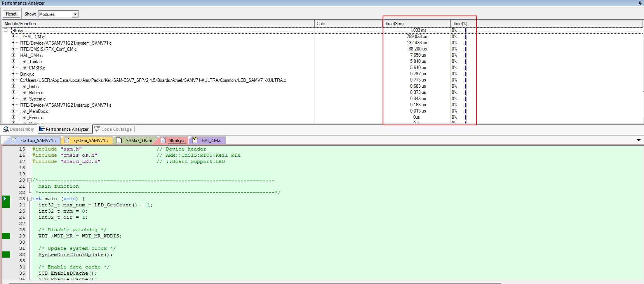Select the RTE/CMSIS/RTX_Conf_CM.c row
Screen dimensions: 644x284
tap(49, 49)
